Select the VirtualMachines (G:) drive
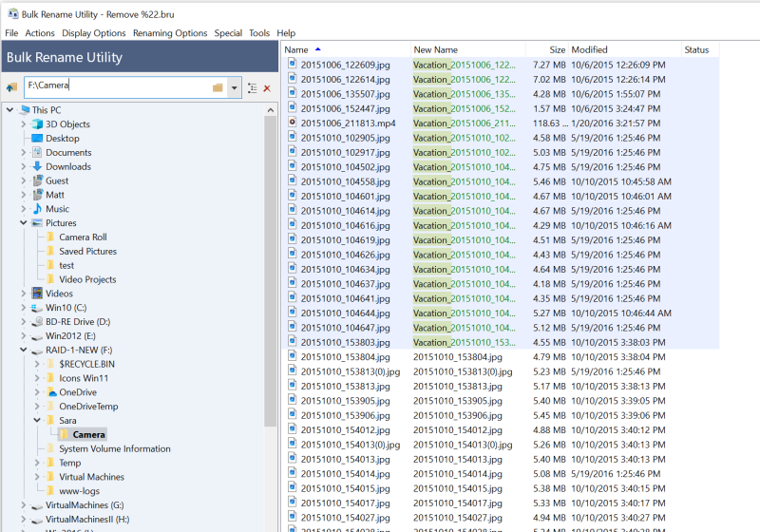 85,504
